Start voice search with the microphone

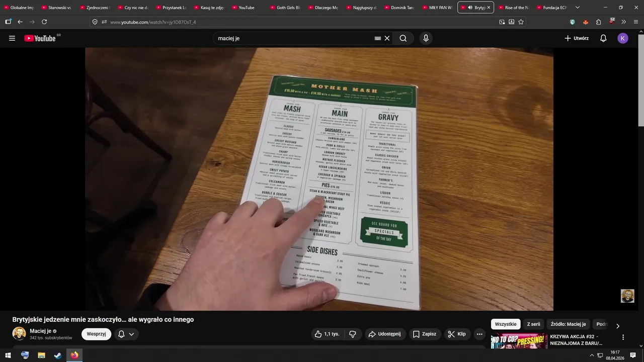pos(426,38)
